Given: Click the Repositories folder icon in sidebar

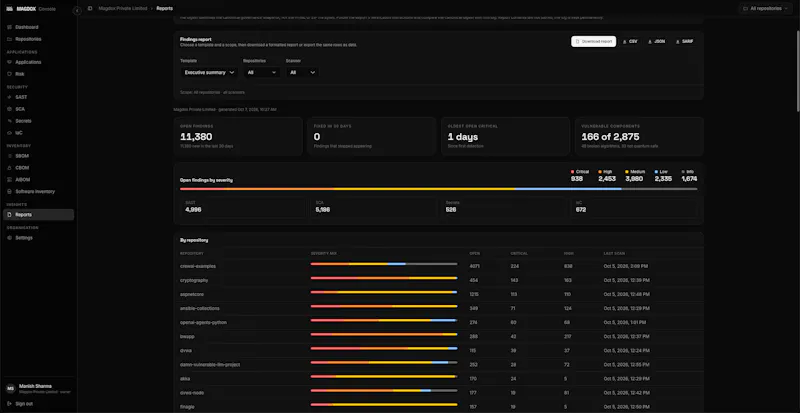Looking at the screenshot, I should 10,39.
